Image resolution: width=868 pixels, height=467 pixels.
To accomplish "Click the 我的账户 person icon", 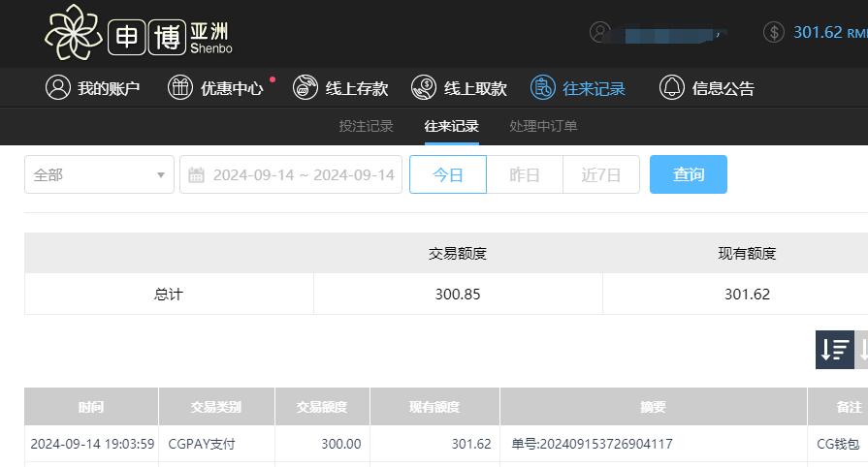I will [x=58, y=87].
